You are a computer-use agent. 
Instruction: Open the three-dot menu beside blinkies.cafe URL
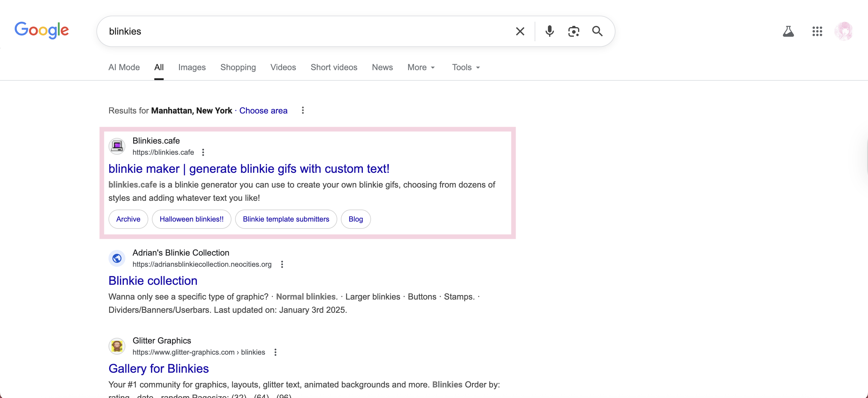coord(203,152)
